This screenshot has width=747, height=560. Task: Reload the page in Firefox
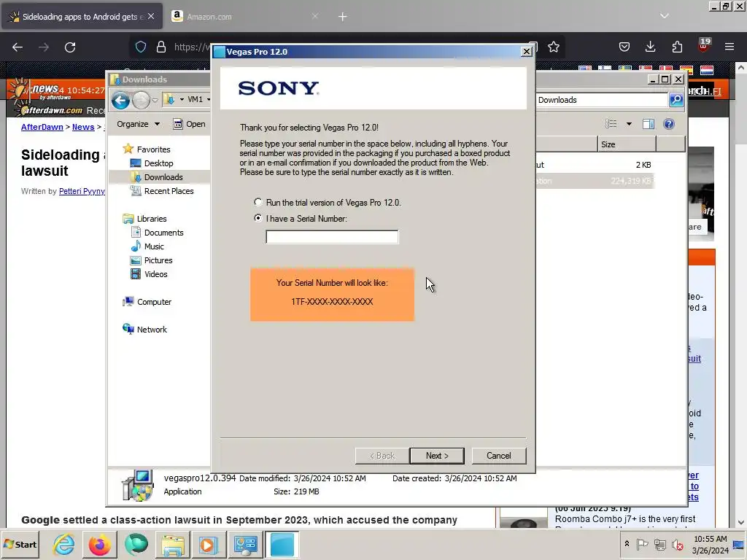70,47
